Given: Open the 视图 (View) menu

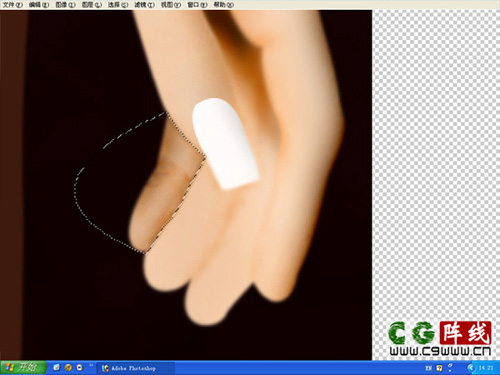Looking at the screenshot, I should (x=171, y=5).
